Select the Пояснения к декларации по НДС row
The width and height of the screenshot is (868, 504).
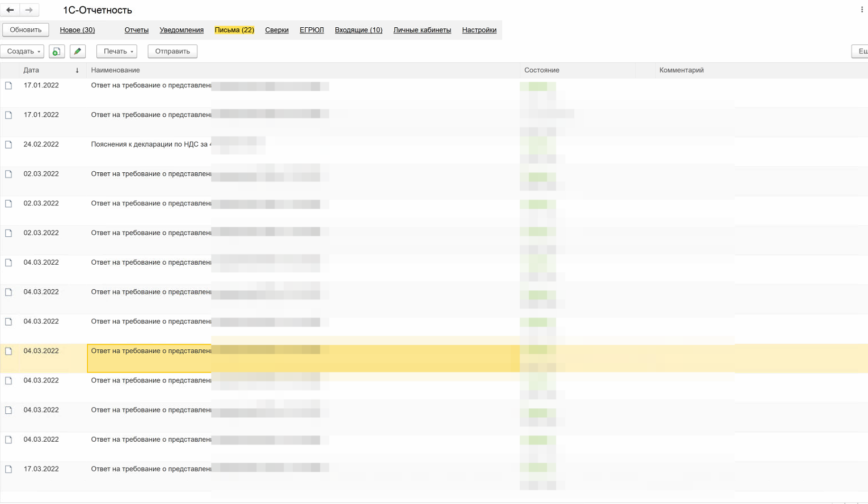pos(150,145)
